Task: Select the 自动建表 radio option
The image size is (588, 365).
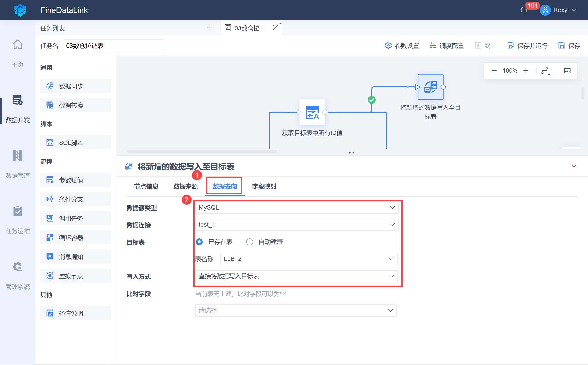Action: click(250, 242)
